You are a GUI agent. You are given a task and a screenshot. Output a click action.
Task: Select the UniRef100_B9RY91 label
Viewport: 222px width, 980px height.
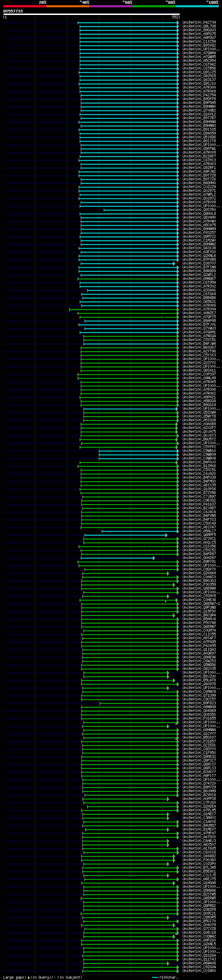click(199, 562)
